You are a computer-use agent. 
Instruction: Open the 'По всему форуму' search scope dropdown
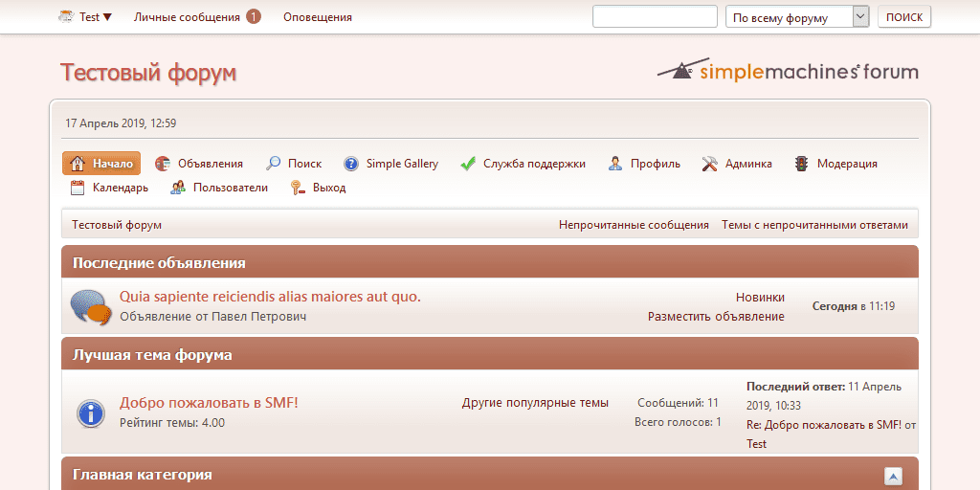coord(798,17)
